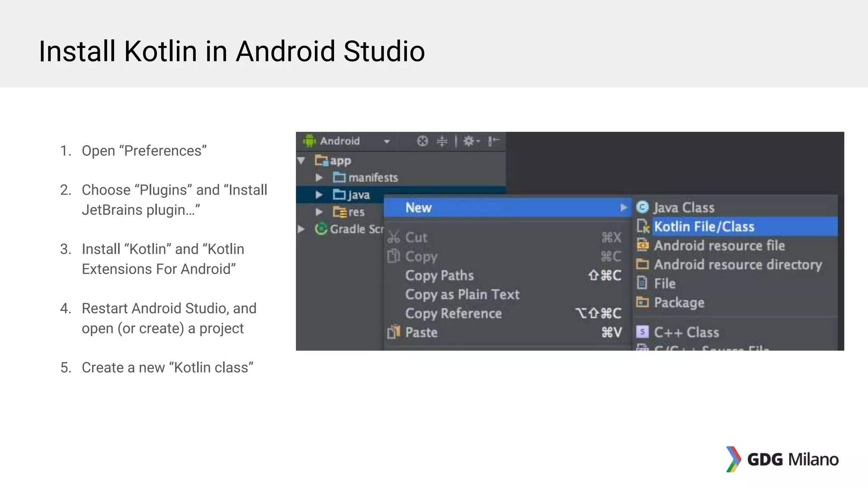Choose Copy Paths menu entry

(507, 275)
